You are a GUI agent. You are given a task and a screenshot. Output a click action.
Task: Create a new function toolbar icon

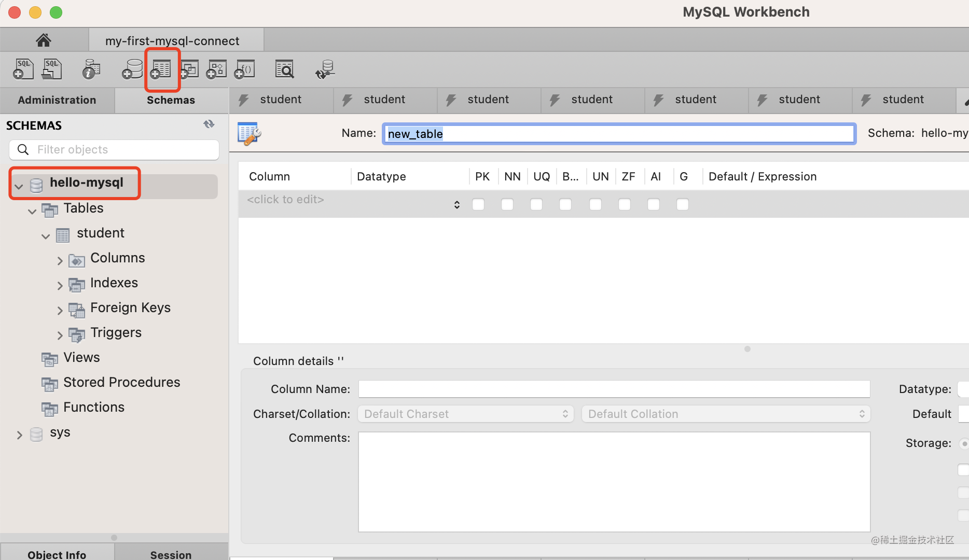[245, 69]
